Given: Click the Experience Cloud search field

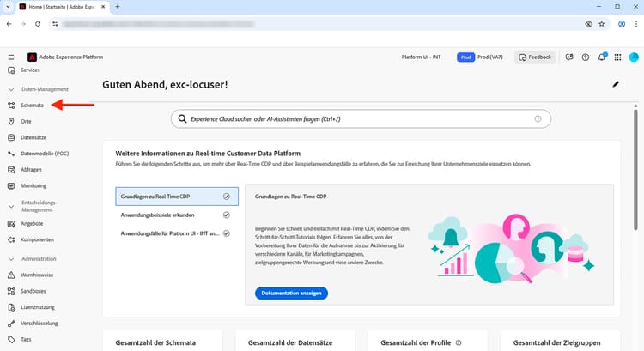Looking at the screenshot, I should coord(361,119).
